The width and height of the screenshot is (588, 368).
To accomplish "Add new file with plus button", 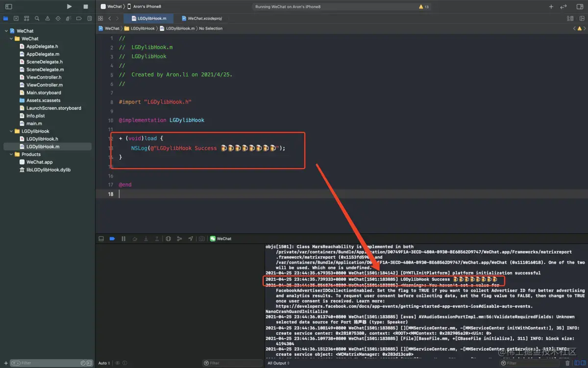I will coord(5,363).
